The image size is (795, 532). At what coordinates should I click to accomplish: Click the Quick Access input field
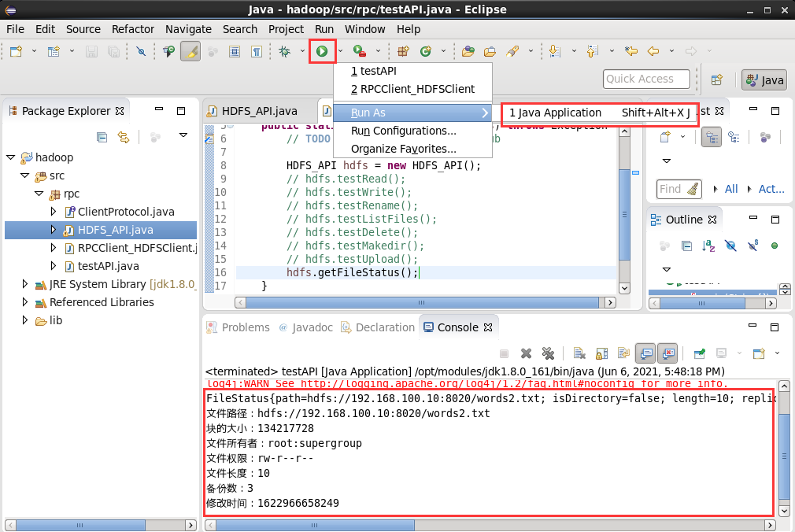tap(646, 79)
